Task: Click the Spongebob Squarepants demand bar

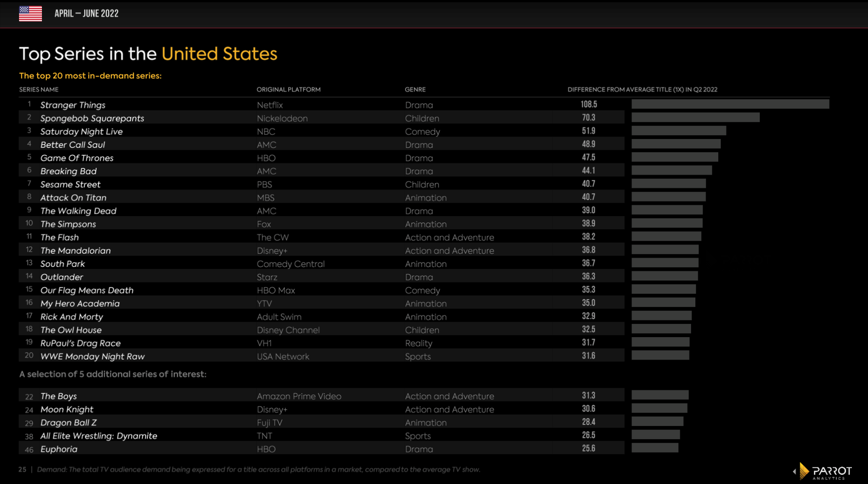Action: coord(695,117)
